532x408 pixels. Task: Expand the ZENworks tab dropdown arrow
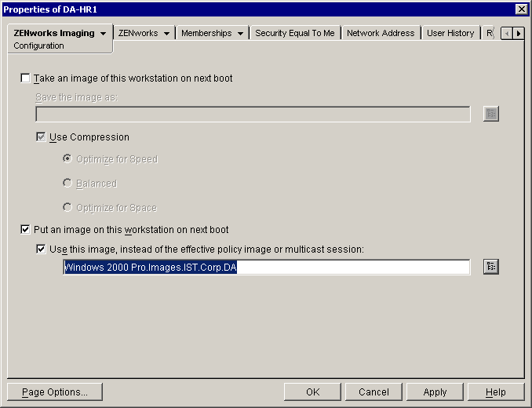coord(166,34)
